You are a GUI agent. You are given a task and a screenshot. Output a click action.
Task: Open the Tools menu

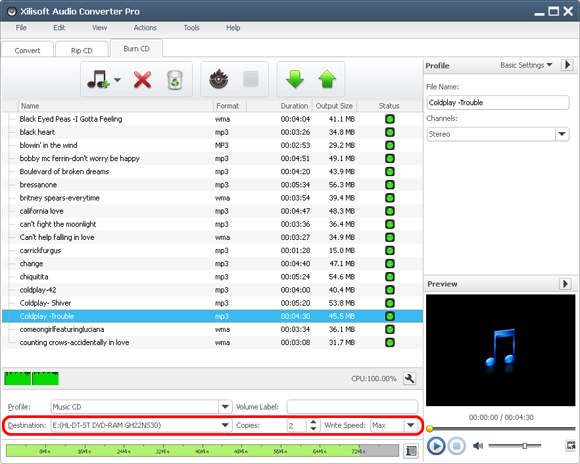coord(192,28)
